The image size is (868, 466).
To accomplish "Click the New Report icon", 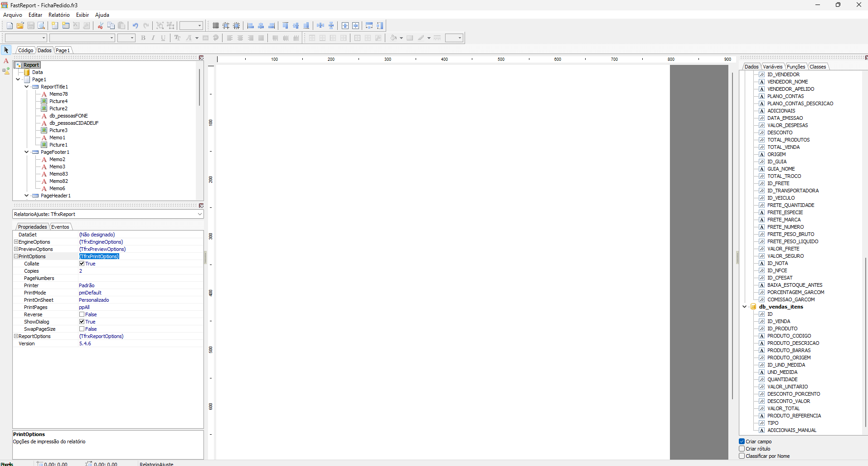I will (10, 25).
